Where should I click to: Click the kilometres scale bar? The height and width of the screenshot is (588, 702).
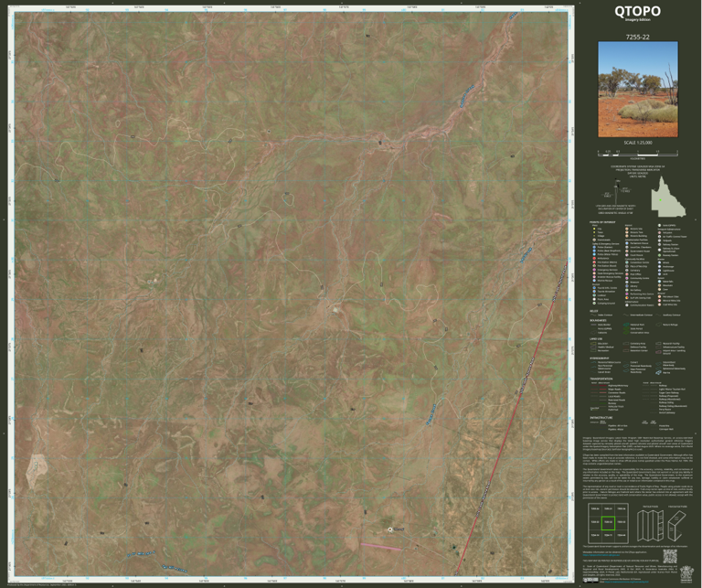click(x=638, y=153)
